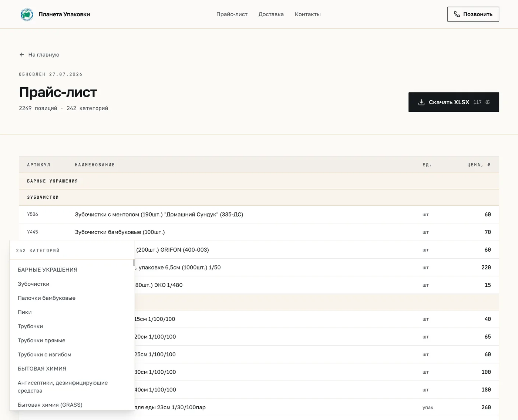Select Трубочки с изгибом category
The height and width of the screenshot is (420, 518).
click(44, 355)
